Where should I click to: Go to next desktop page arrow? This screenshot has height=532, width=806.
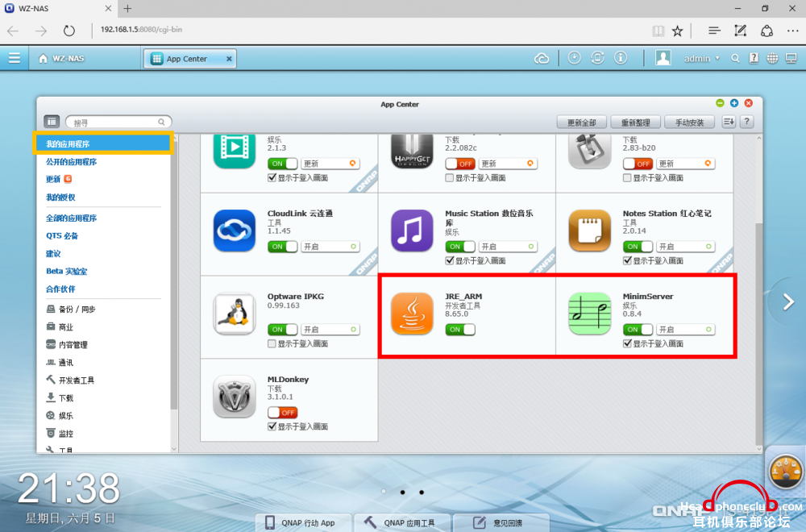coord(788,301)
